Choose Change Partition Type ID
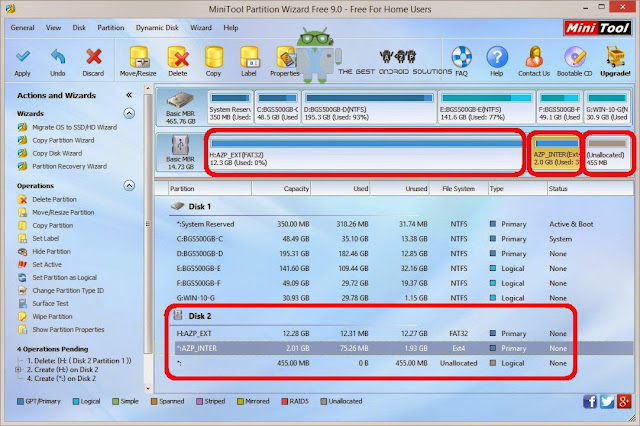Image resolution: width=640 pixels, height=426 pixels. click(x=68, y=291)
